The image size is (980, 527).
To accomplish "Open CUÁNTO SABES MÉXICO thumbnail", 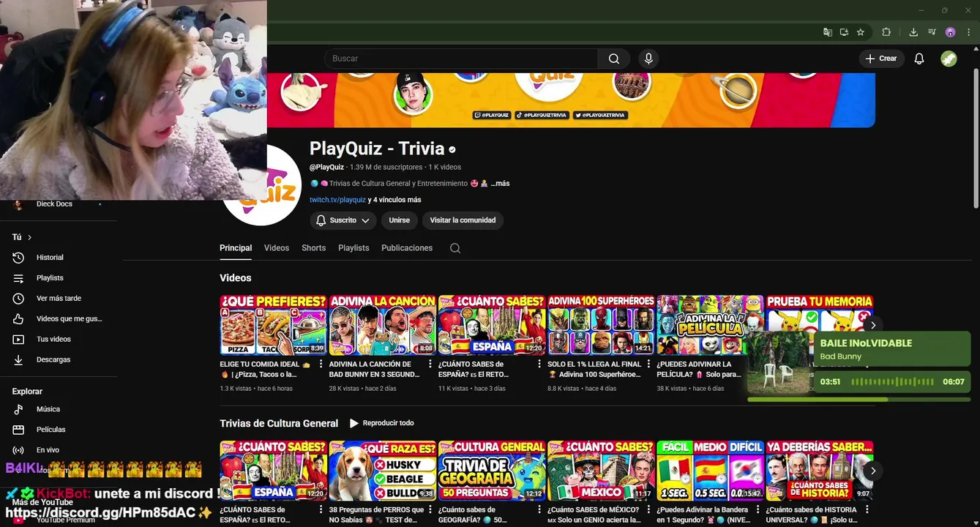I will [601, 471].
